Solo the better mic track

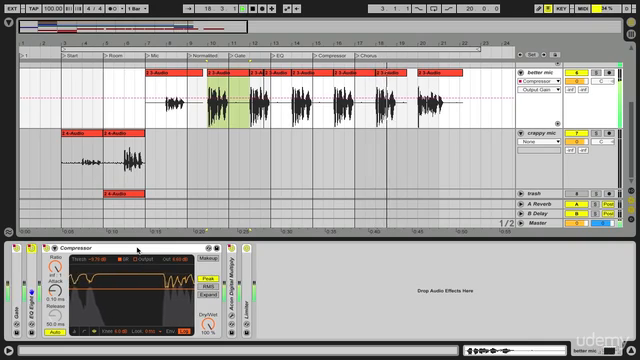coord(596,73)
